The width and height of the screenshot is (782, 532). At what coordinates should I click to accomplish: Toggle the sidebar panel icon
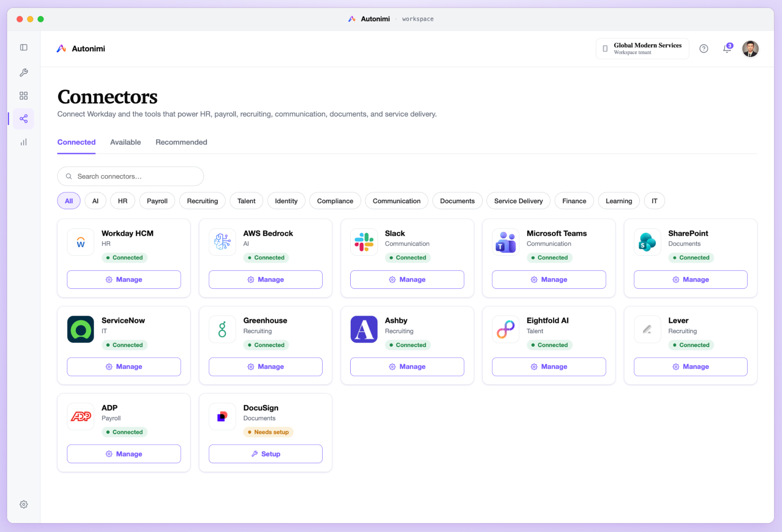[x=24, y=48]
